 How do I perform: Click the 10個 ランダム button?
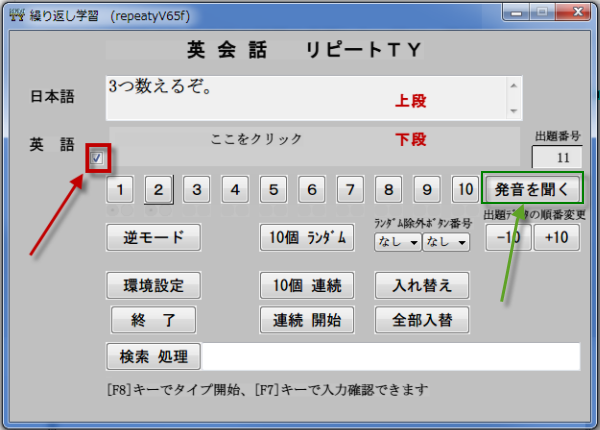[x=307, y=238]
